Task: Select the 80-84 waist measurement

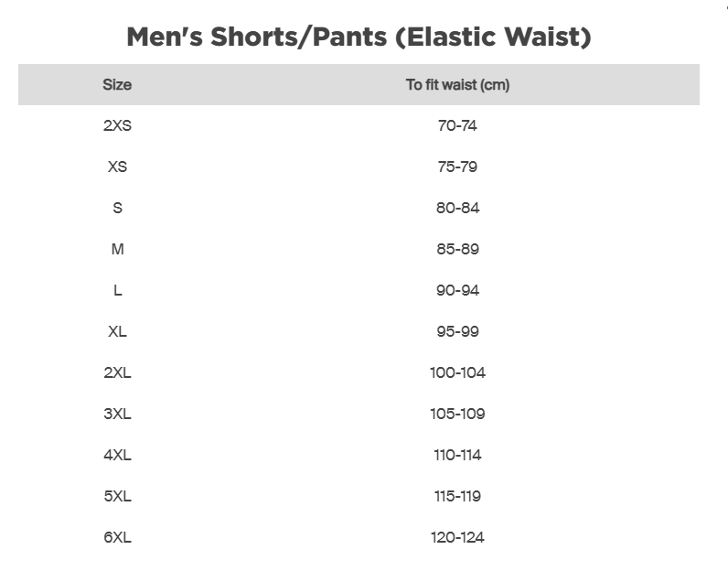Action: [457, 208]
